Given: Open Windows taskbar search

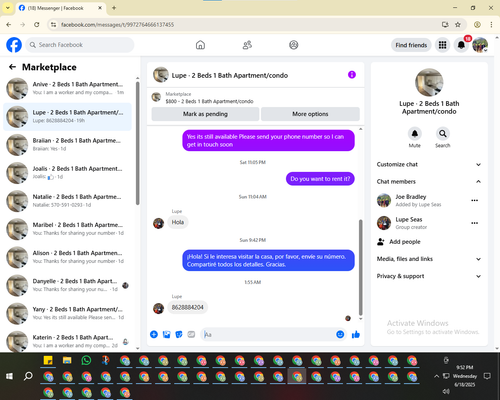Looking at the screenshot, I should (x=28, y=376).
